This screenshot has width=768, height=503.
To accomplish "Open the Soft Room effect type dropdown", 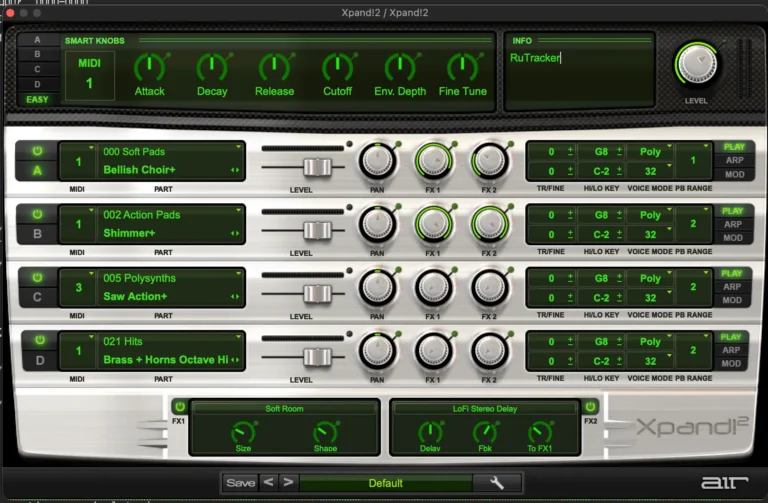I will click(285, 408).
